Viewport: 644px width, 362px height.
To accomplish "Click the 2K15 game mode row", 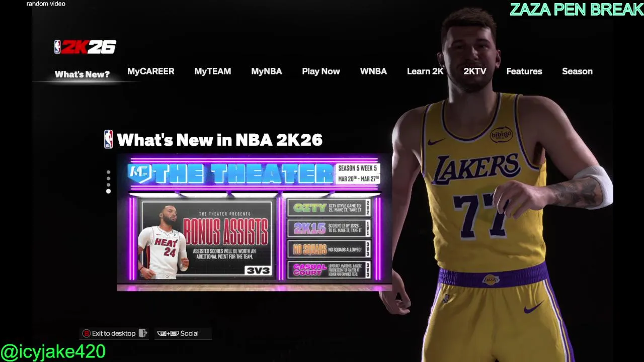I will point(329,228).
